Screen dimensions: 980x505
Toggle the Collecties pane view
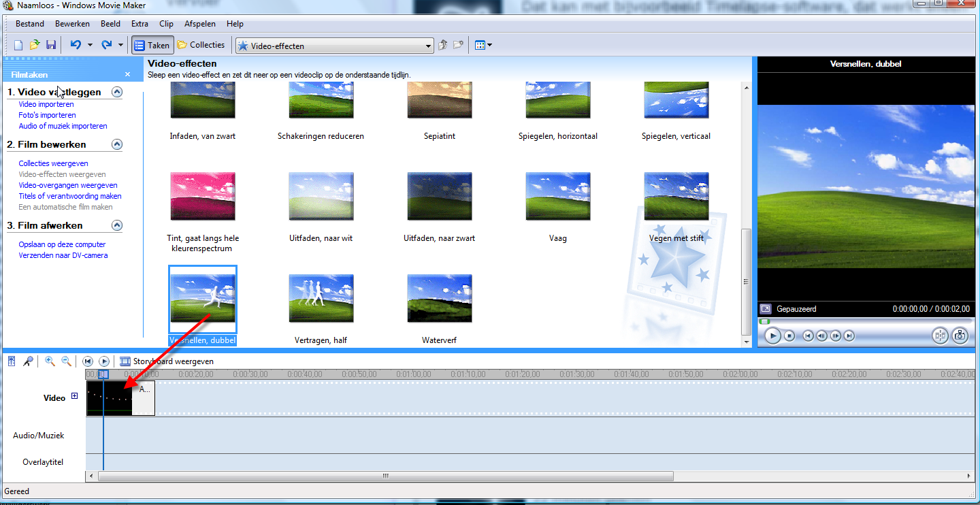pos(201,46)
